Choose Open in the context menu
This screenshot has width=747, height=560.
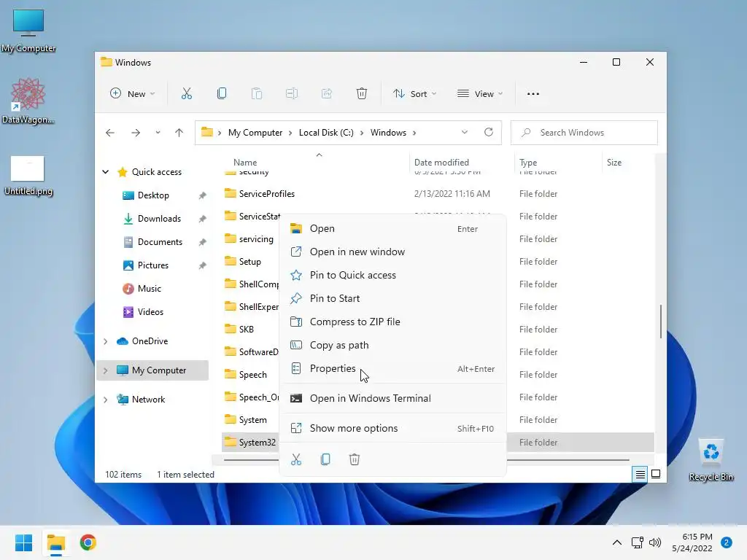tap(392, 228)
